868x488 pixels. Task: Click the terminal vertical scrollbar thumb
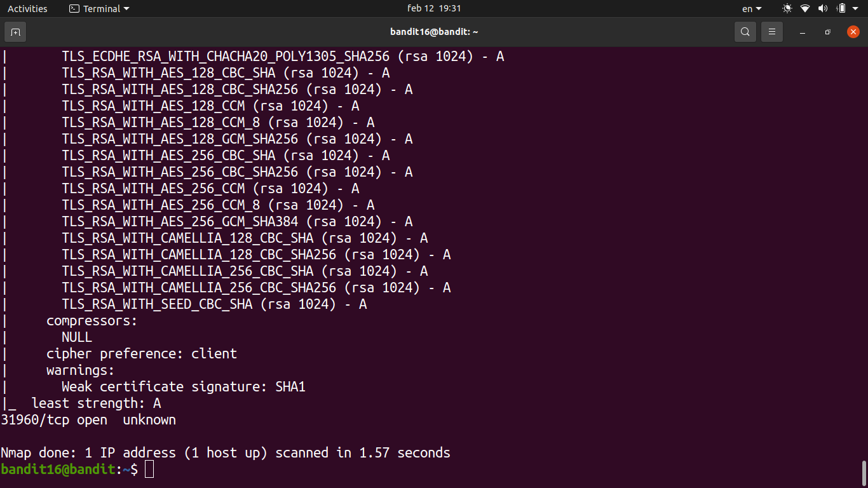[x=864, y=472]
